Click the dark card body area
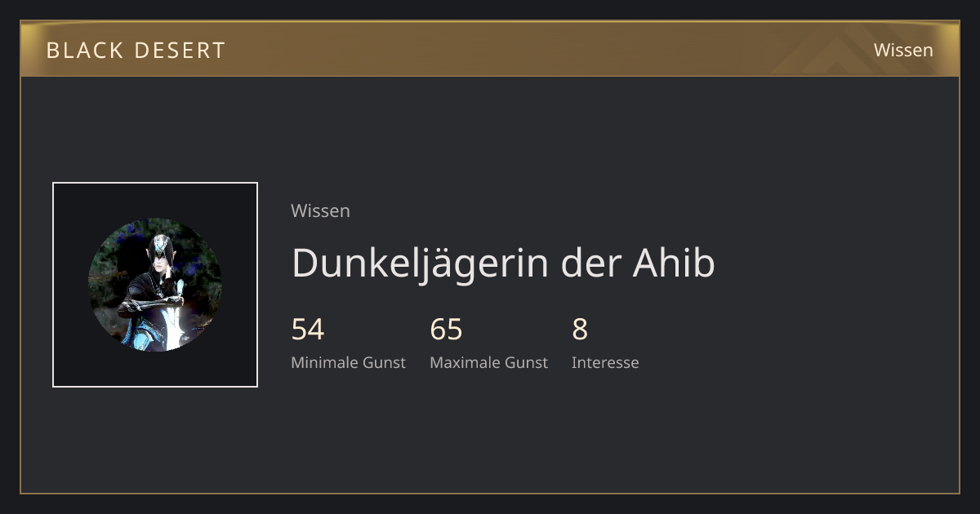The image size is (980, 514). pos(490,285)
